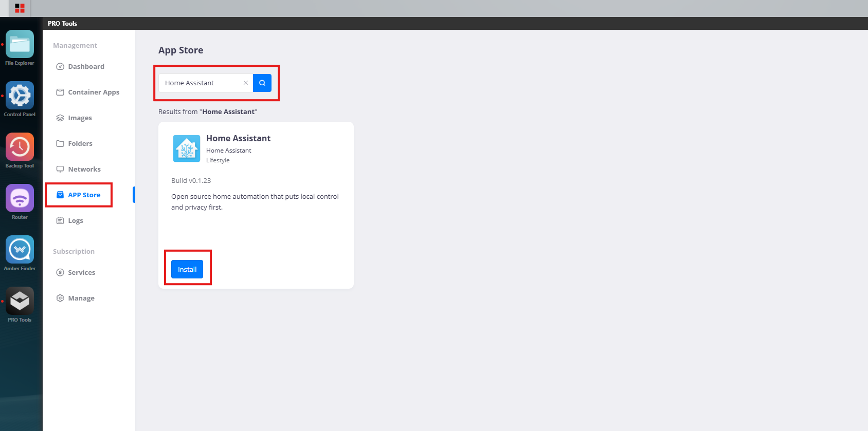
Task: Open the Logs section
Action: point(69,220)
